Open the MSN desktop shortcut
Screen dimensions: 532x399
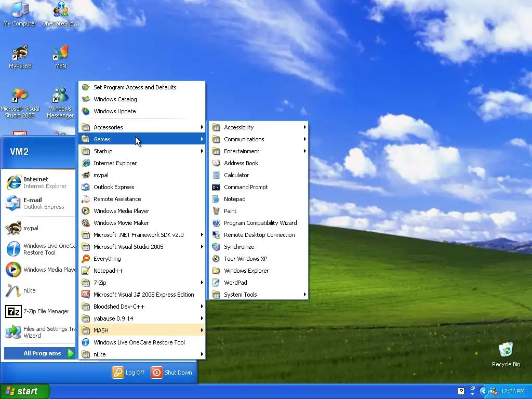[x=61, y=57]
